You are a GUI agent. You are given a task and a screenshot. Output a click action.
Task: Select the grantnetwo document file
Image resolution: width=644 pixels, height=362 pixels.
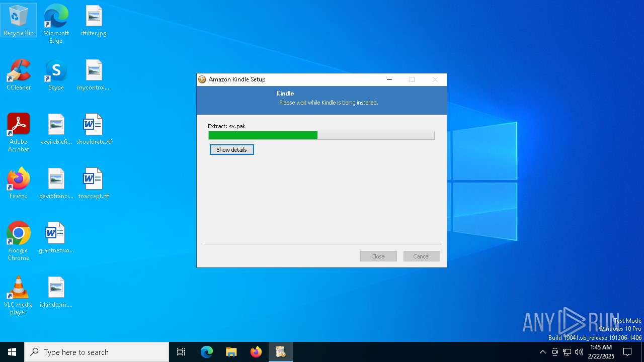pyautogui.click(x=56, y=238)
